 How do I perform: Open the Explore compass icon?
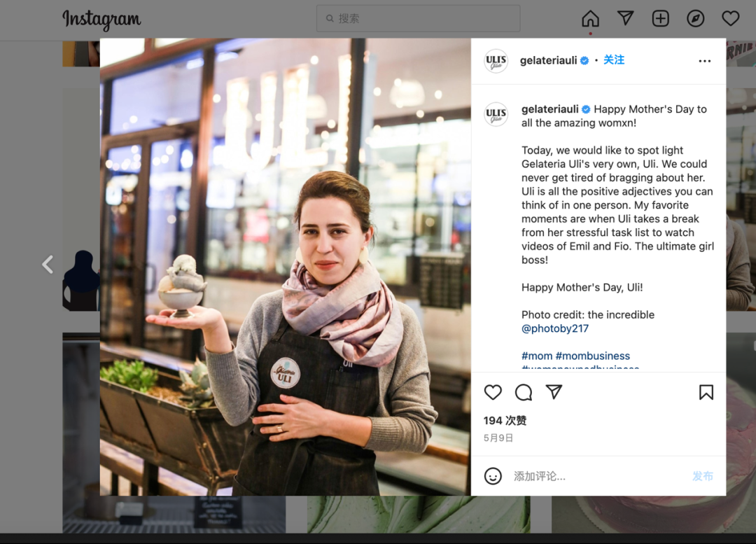tap(695, 18)
